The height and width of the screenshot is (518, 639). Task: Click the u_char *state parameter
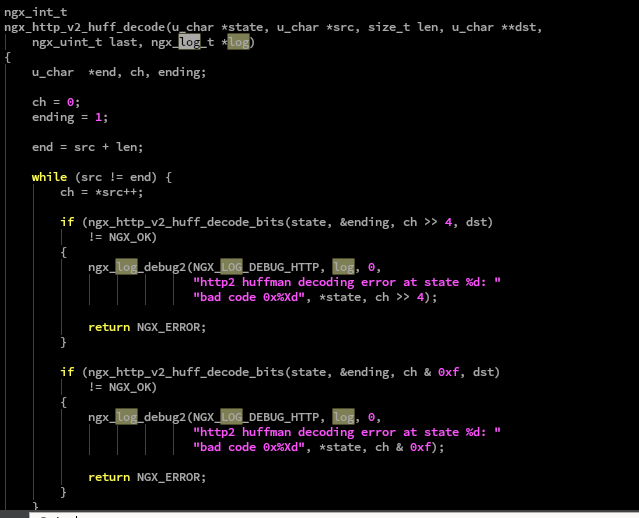[x=217, y=27]
